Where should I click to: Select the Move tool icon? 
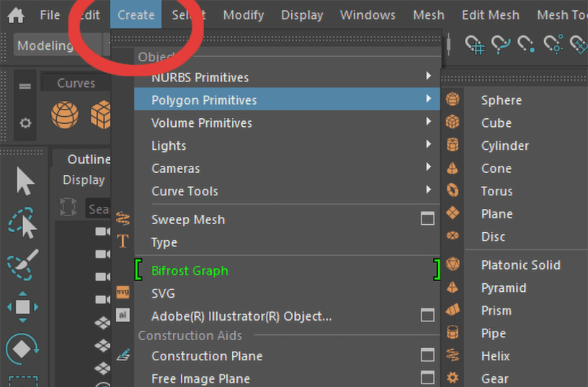[22, 307]
